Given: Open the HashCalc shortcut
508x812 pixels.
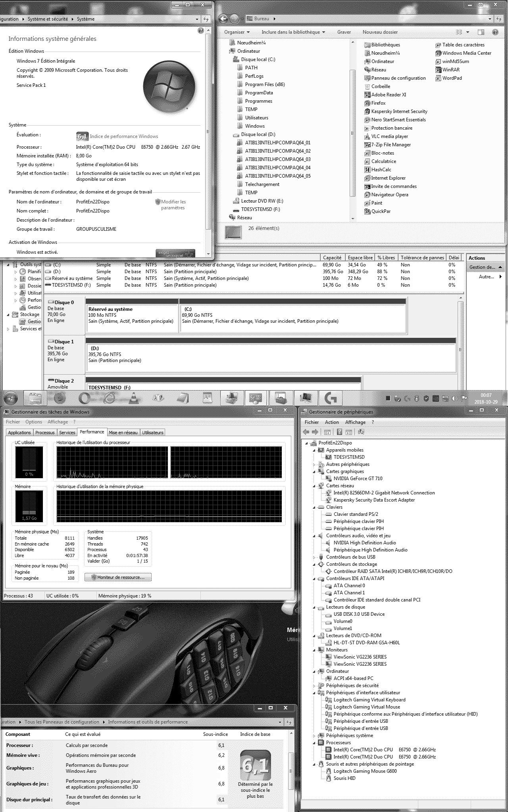Looking at the screenshot, I should [x=377, y=170].
